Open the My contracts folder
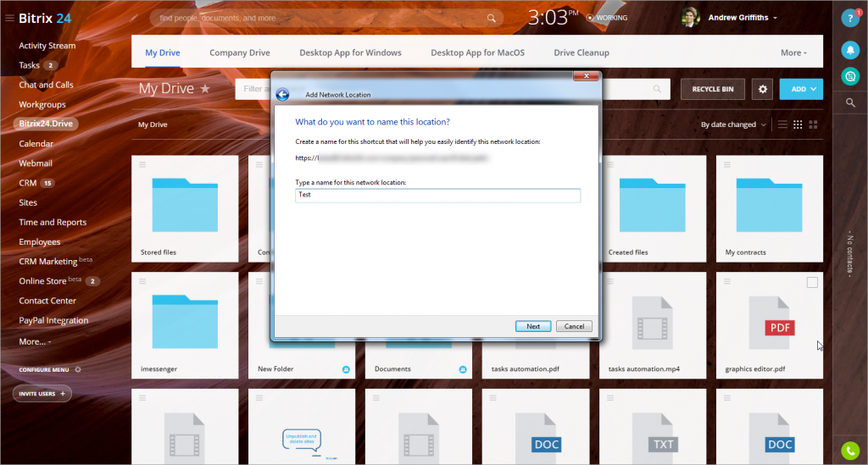Screen dimensions: 868x465 tap(770, 208)
